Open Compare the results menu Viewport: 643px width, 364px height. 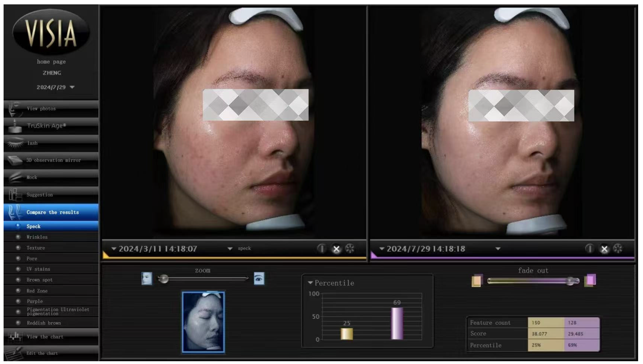[52, 212]
